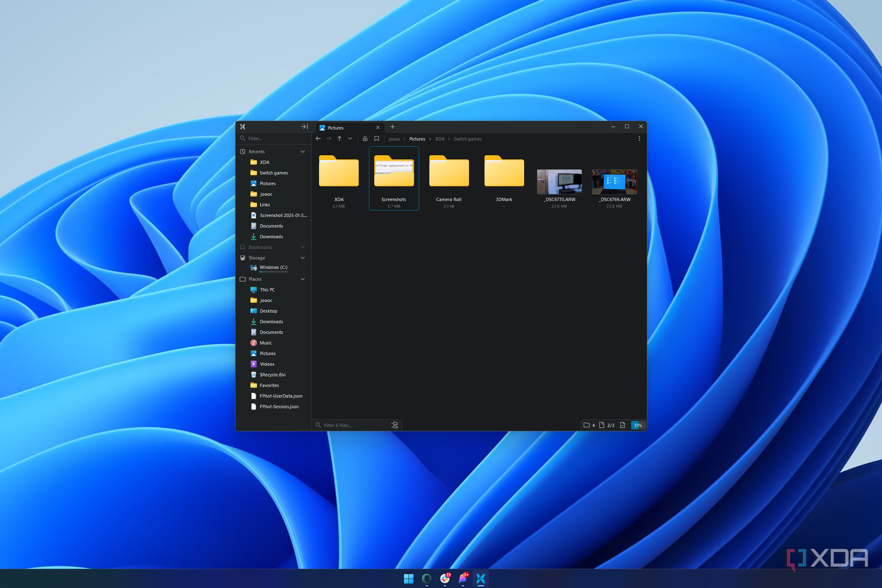
Task: Select the _DSC6770.ARW photo thumbnail
Action: click(559, 182)
